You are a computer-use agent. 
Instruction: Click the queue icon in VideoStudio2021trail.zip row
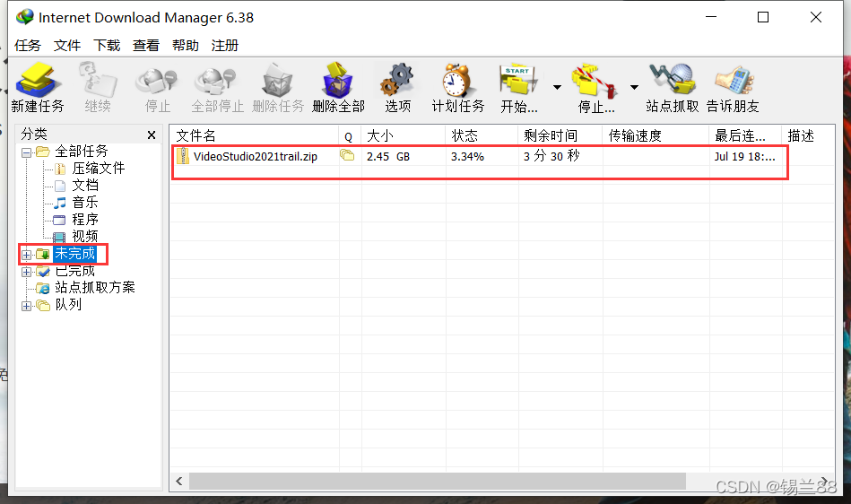click(x=347, y=156)
